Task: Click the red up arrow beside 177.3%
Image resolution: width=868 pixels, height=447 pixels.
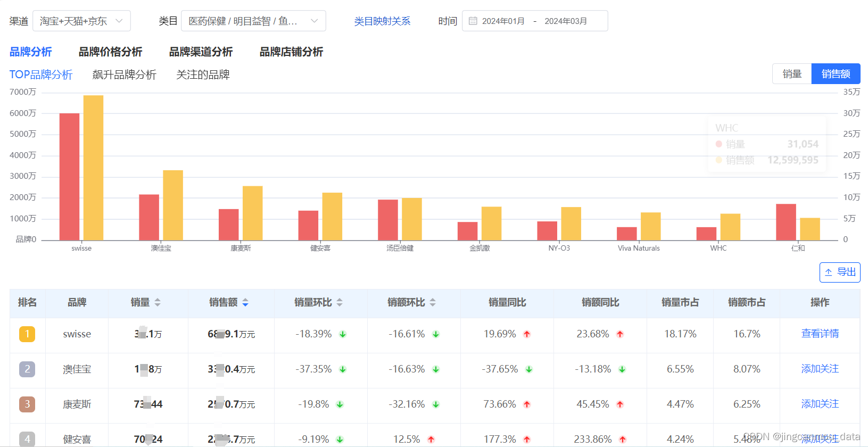Action: [x=527, y=440]
